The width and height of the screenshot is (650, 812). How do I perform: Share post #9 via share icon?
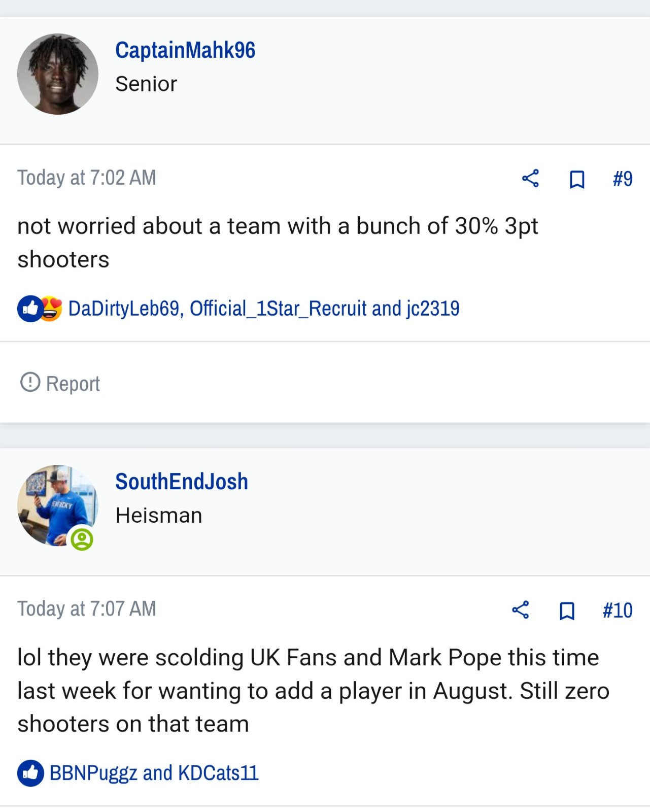pyautogui.click(x=530, y=179)
